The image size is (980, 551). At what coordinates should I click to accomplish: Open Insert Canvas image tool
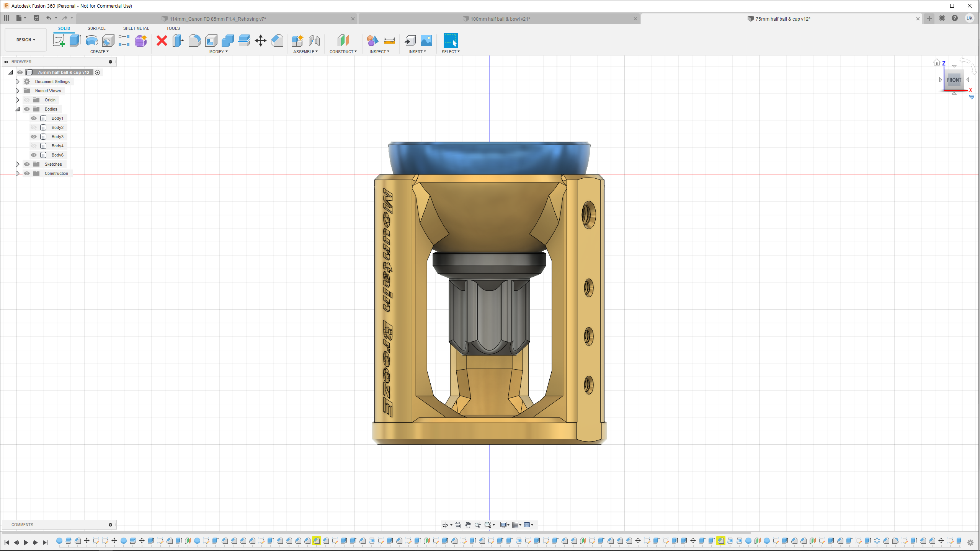426,40
